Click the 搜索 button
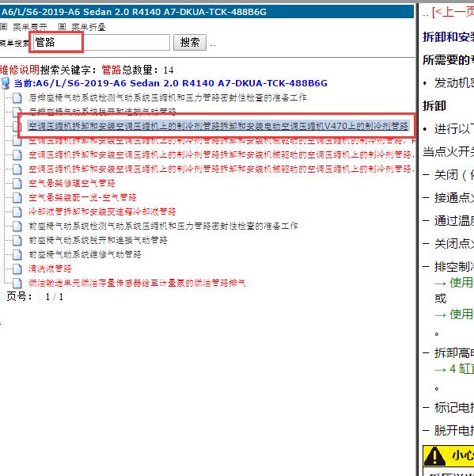The height and width of the screenshot is (476, 474). [x=190, y=42]
